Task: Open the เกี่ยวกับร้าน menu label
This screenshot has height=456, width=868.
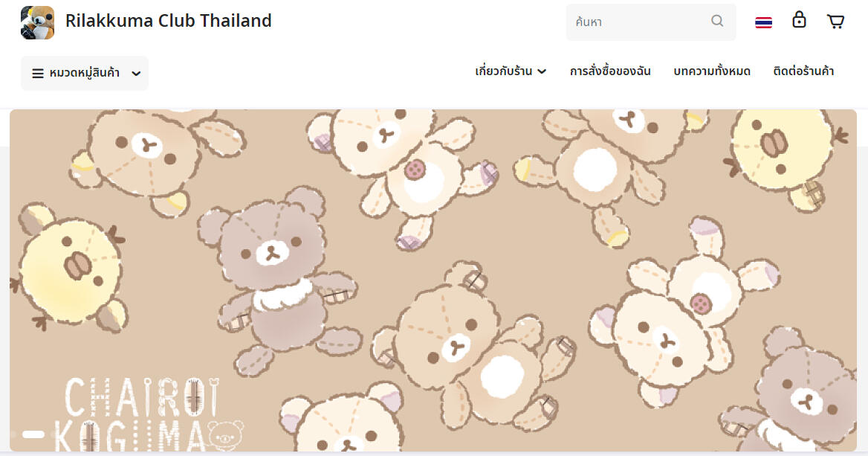Action: [503, 71]
